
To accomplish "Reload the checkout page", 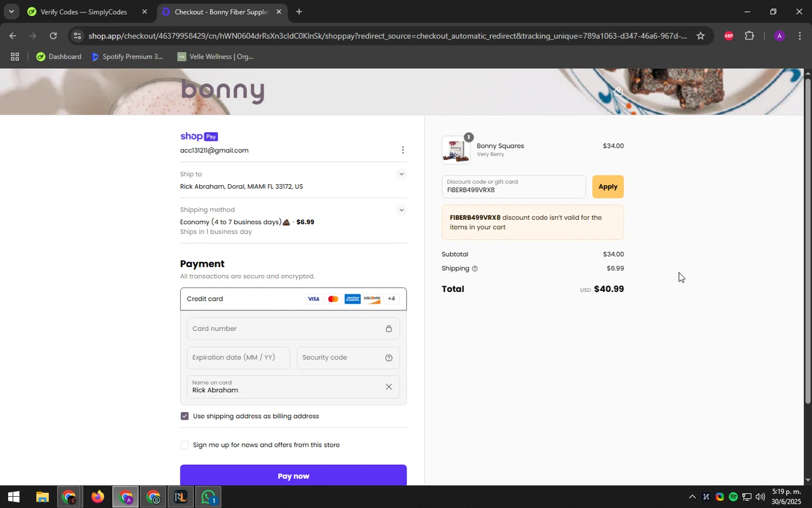I will [53, 36].
